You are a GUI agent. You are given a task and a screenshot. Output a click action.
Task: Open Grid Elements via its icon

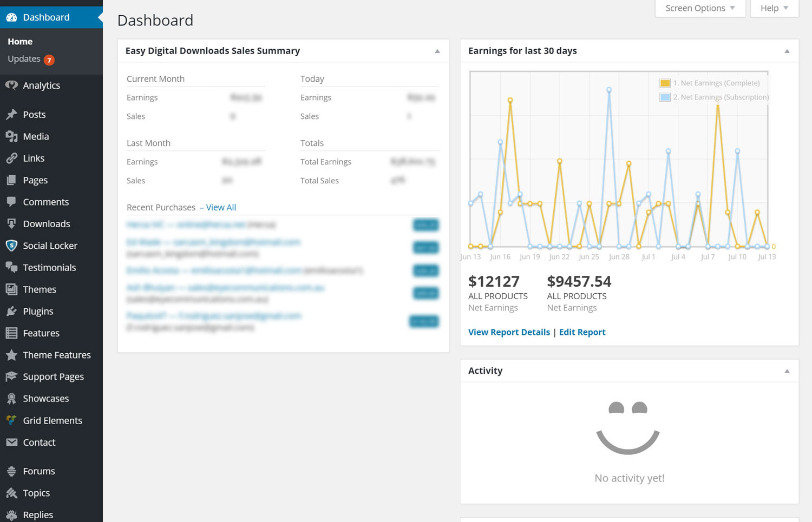click(11, 420)
